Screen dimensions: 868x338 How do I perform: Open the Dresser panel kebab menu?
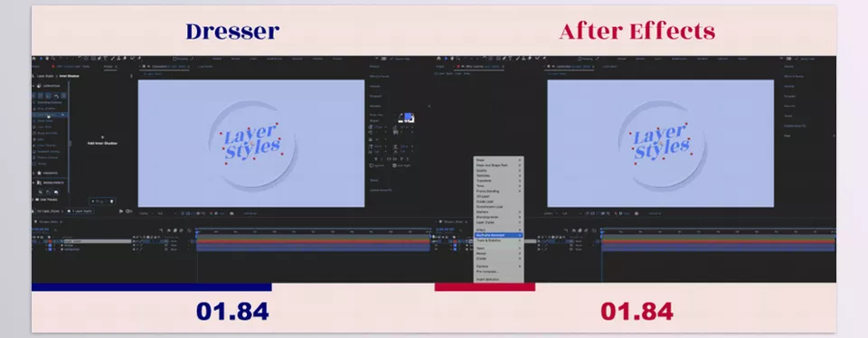pos(131,76)
